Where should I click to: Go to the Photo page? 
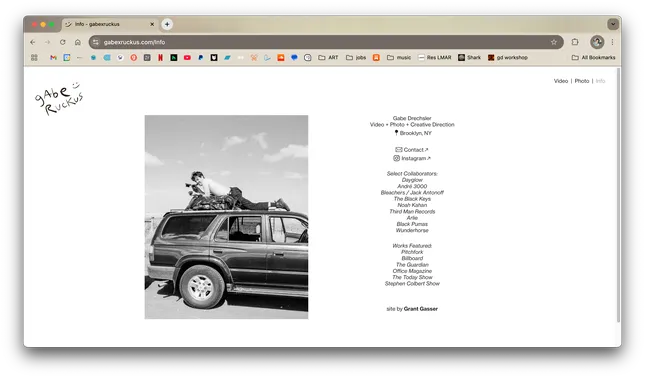click(582, 81)
